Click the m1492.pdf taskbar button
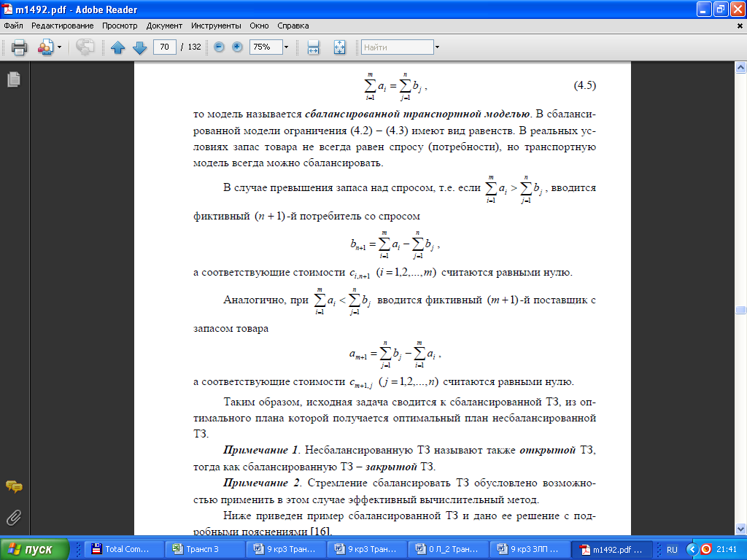 coord(612,549)
